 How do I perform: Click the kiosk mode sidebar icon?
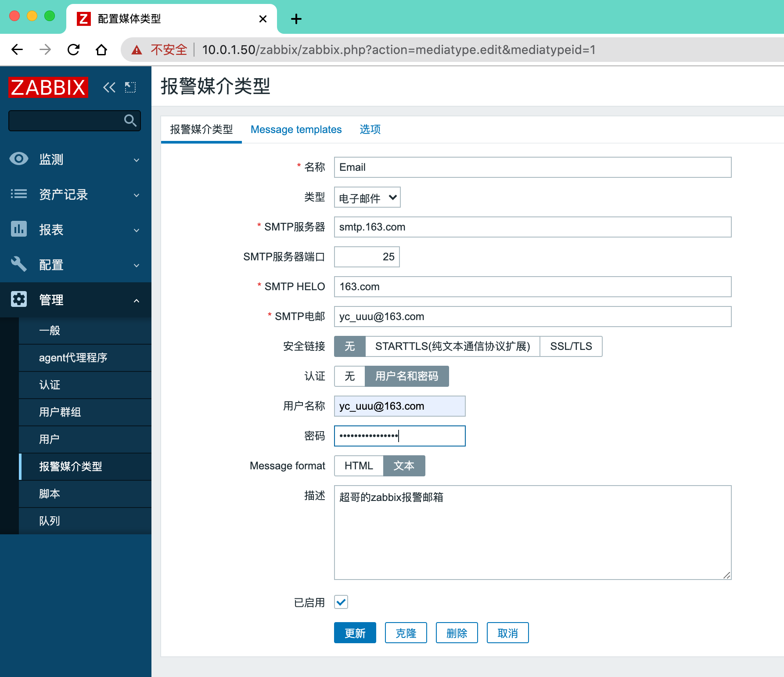(130, 87)
